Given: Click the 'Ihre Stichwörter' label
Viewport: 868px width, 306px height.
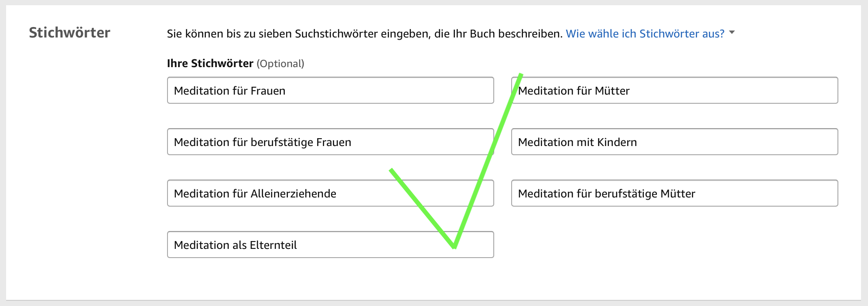Looking at the screenshot, I should point(209,63).
